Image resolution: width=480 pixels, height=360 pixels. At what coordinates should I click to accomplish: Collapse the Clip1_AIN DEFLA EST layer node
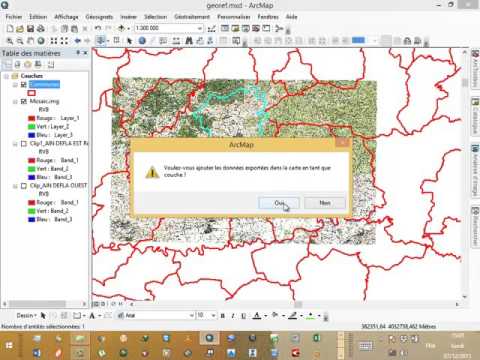pos(15,144)
